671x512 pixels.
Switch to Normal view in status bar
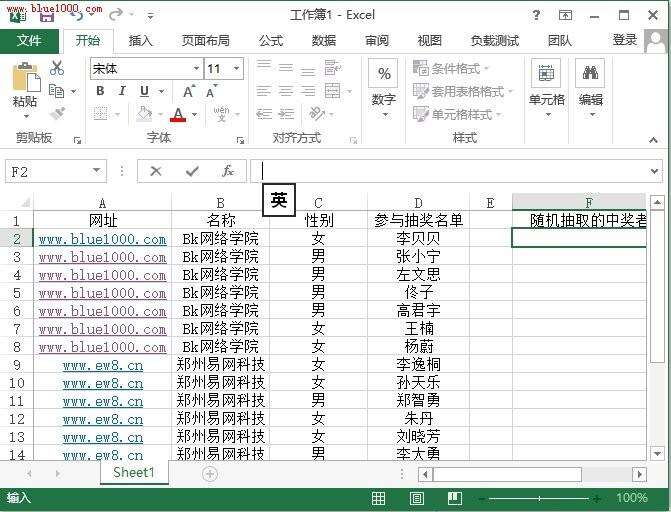point(378,498)
